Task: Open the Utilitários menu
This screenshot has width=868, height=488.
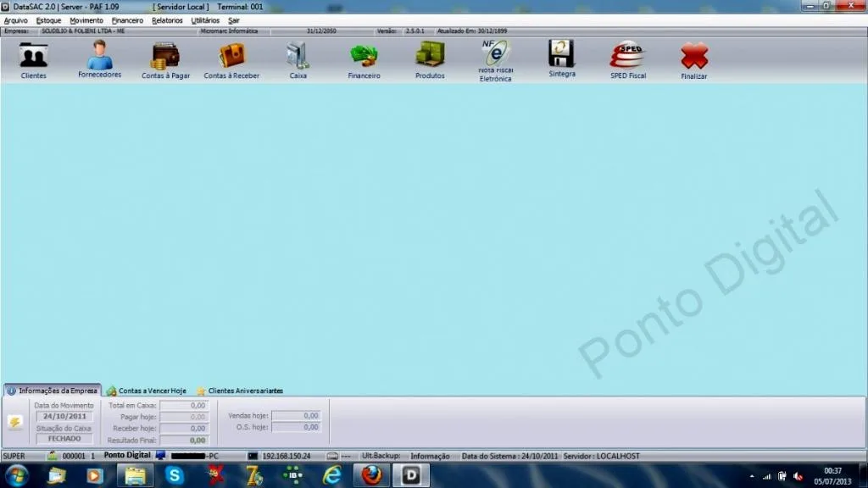Action: point(205,20)
